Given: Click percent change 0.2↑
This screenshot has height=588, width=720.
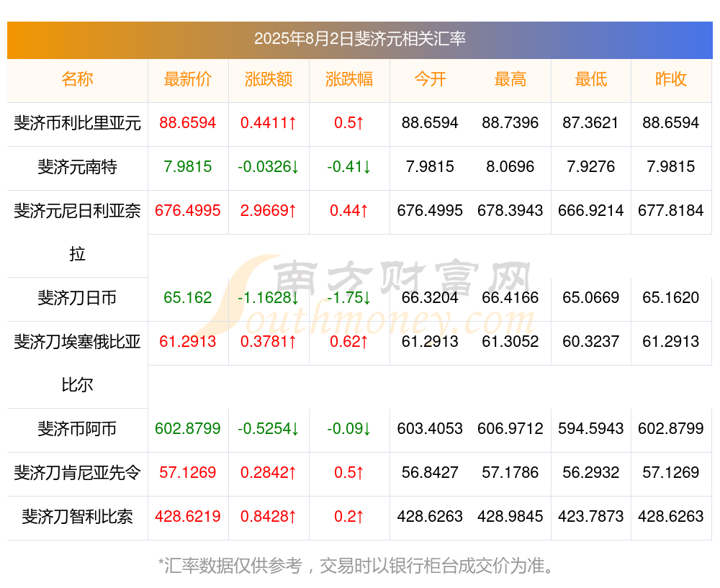Looking at the screenshot, I should pyautogui.click(x=349, y=517).
